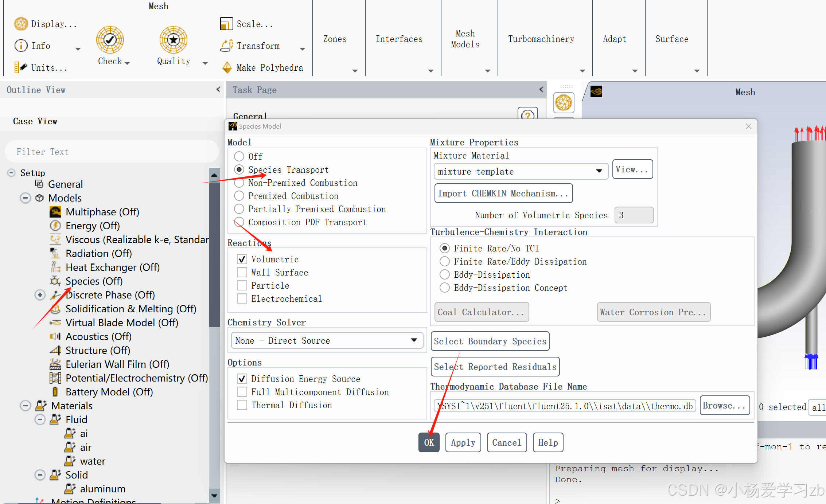Click the Species model icon in tree

click(55, 281)
